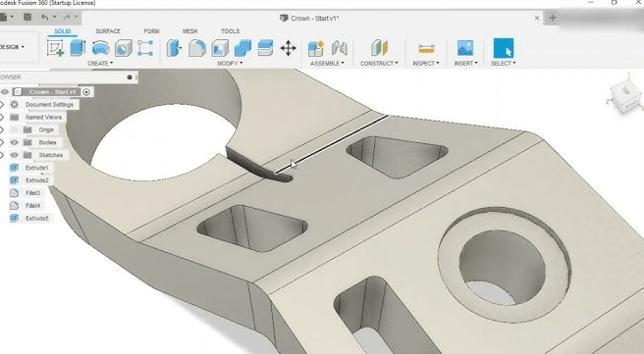Activate the Select tool icon
Screen dimensions: 644x354
pos(503,48)
